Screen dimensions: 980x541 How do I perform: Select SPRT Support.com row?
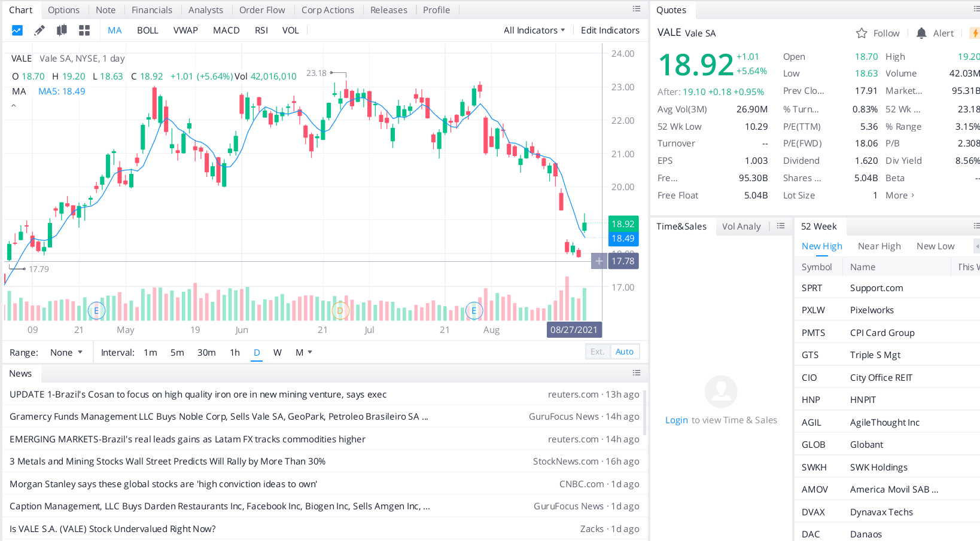tap(887, 288)
